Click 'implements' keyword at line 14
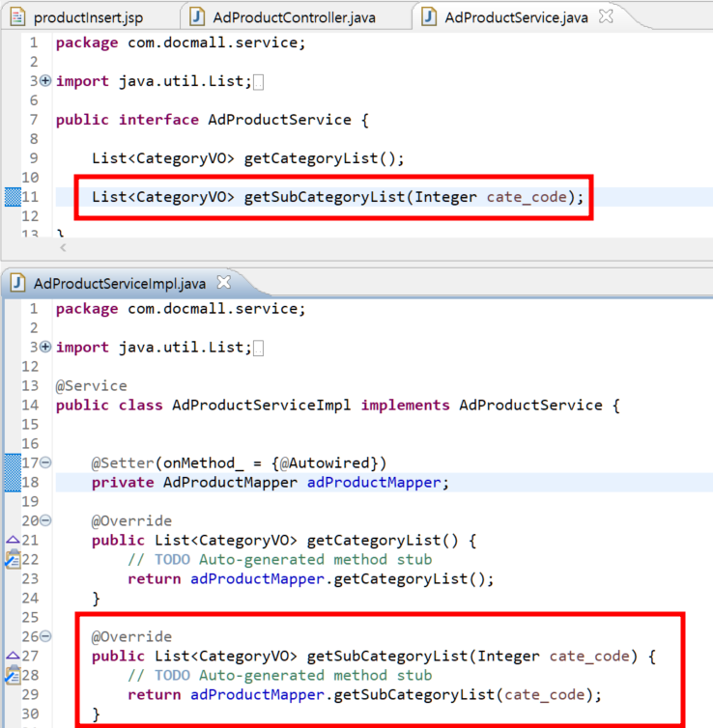This screenshot has width=713, height=728. click(405, 406)
